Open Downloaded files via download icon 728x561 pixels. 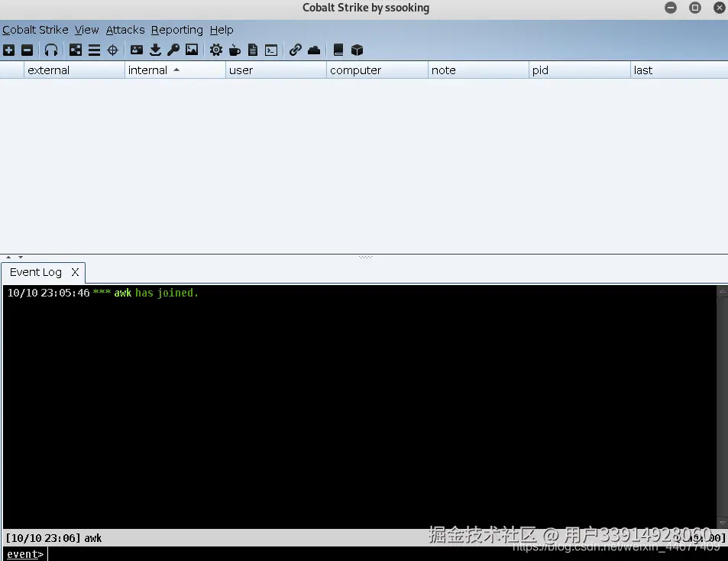[156, 50]
